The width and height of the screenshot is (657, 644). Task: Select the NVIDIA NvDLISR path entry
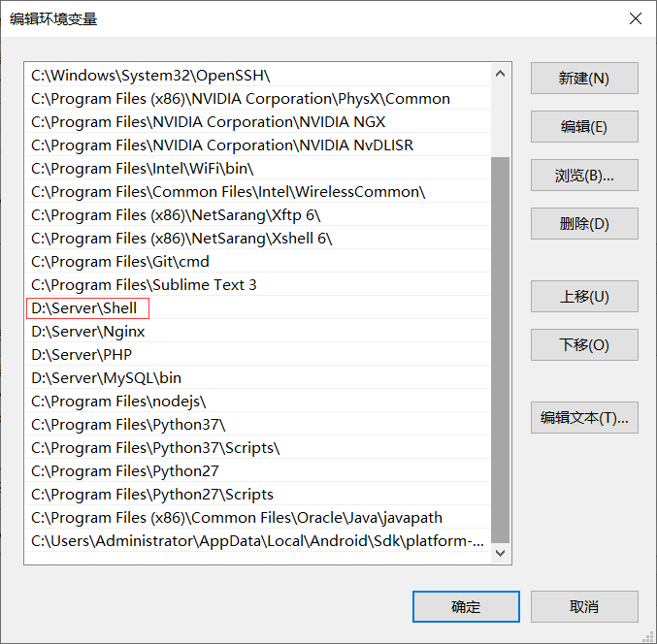click(x=257, y=145)
